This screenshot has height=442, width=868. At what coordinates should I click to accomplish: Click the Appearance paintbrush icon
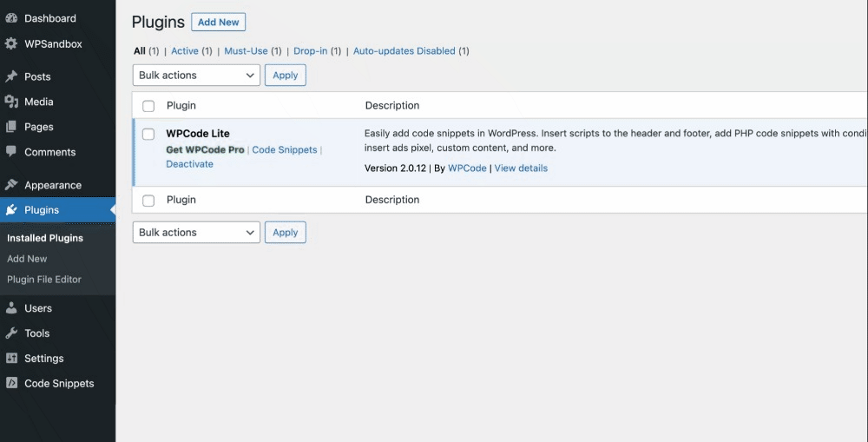(x=11, y=185)
